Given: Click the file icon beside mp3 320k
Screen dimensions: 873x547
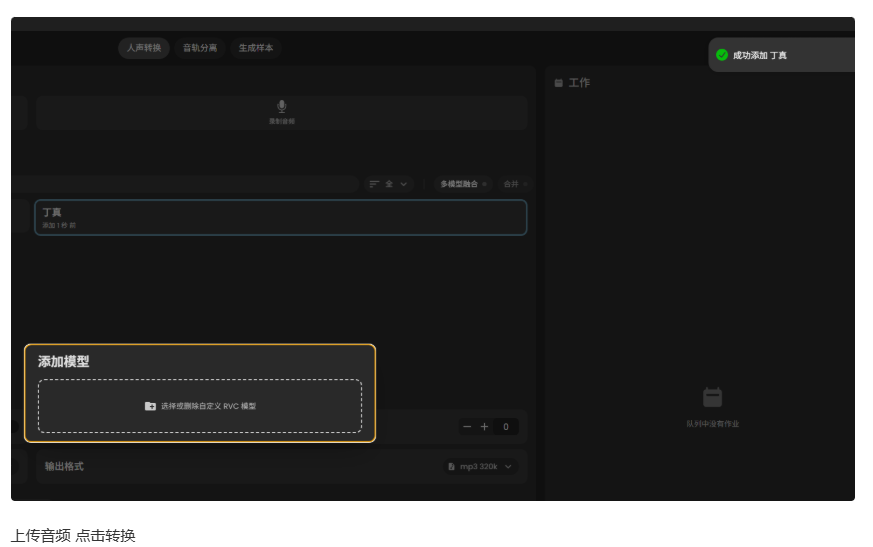Looking at the screenshot, I should (452, 466).
